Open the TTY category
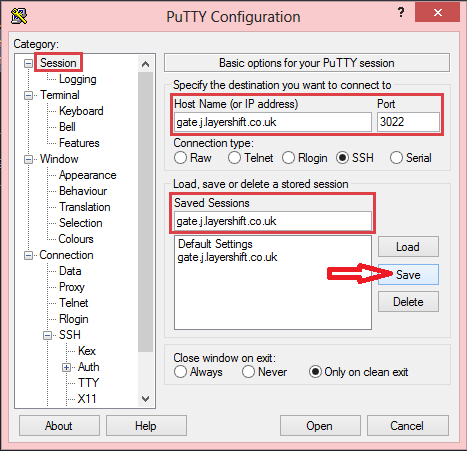 88,383
